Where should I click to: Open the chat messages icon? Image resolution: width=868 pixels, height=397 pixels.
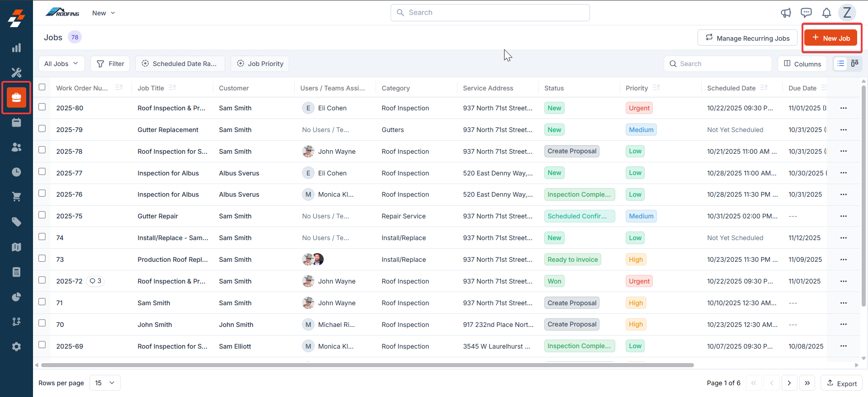tap(806, 13)
